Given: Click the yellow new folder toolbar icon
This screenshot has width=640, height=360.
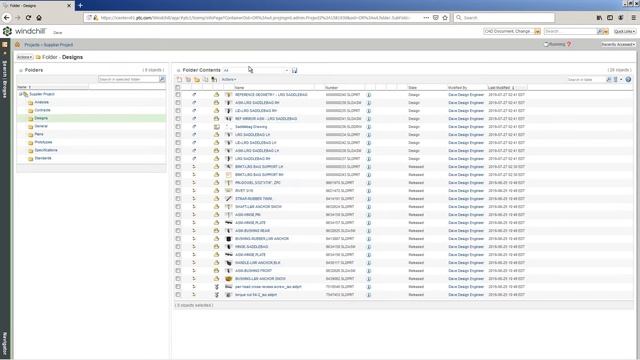Looking at the screenshot, I should pos(197,80).
